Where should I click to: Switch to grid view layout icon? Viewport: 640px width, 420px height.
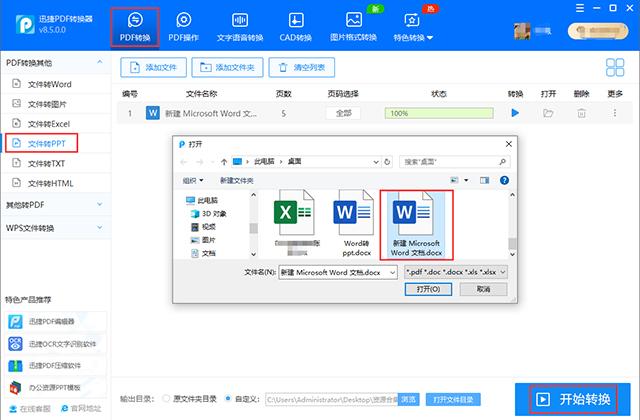615,67
